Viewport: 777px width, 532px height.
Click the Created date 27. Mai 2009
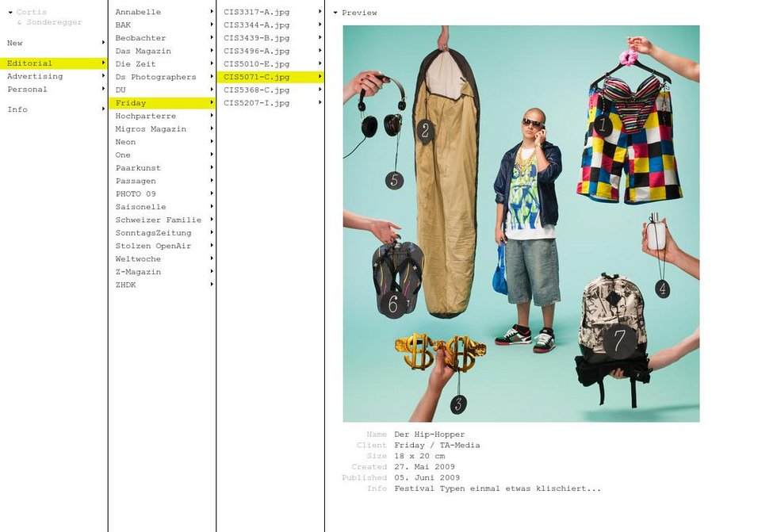[x=425, y=467]
